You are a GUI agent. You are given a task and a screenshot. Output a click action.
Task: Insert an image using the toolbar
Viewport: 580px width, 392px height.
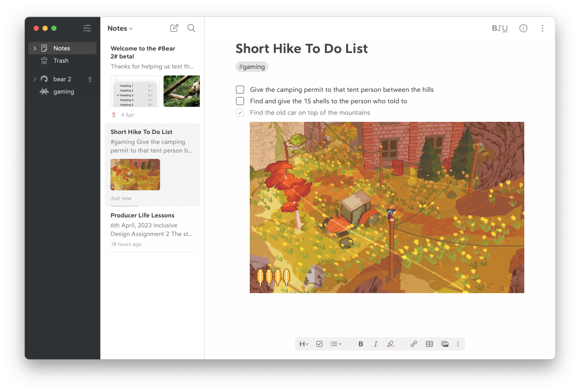tap(445, 344)
